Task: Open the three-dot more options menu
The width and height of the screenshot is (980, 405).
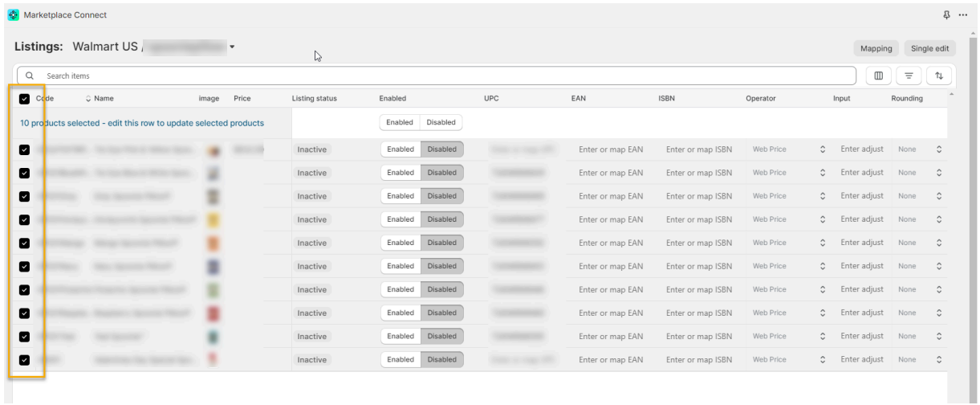Action: pyautogui.click(x=963, y=15)
